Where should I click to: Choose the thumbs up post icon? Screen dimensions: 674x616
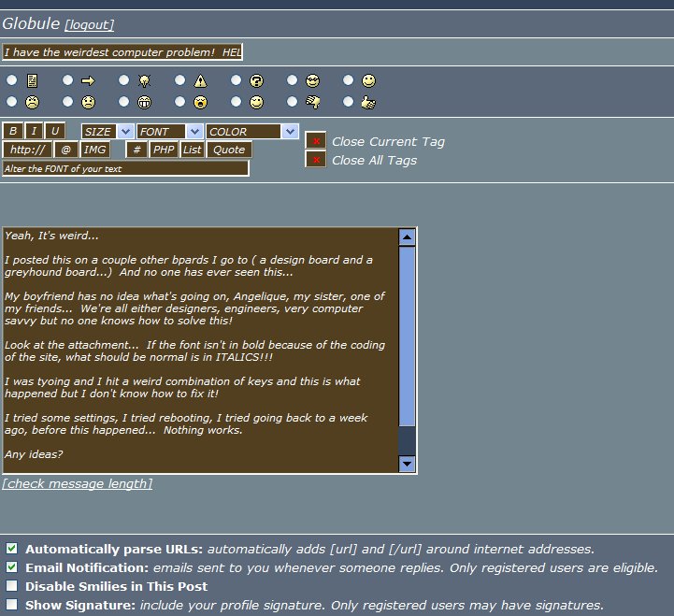[x=349, y=101]
